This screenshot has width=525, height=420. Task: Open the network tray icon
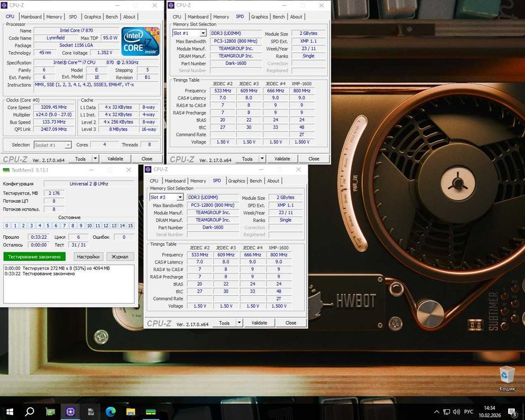click(446, 412)
